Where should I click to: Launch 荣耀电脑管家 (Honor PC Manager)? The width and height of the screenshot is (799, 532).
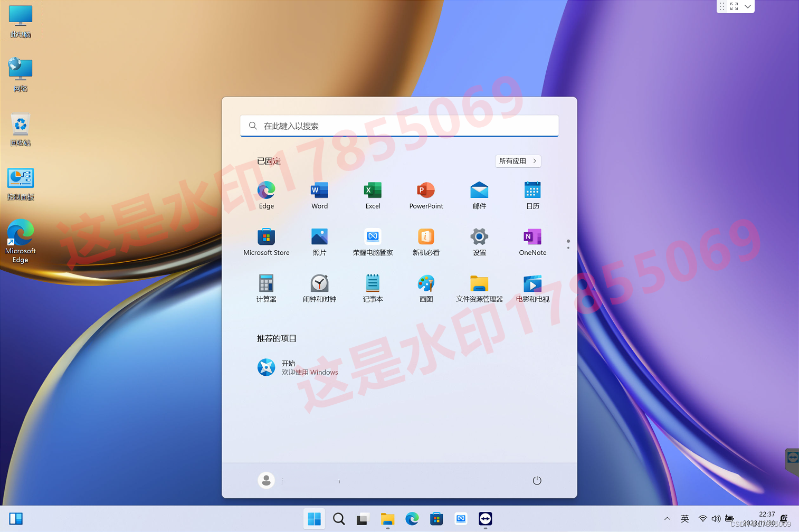[373, 241]
